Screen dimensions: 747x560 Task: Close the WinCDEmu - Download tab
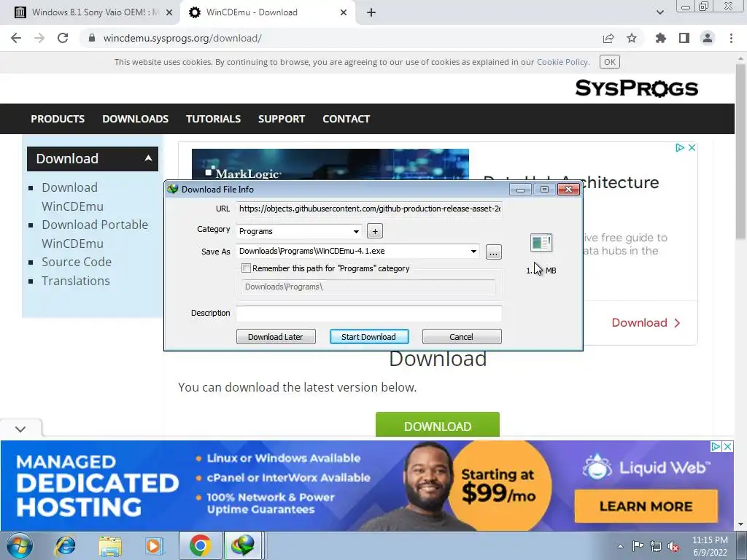(x=344, y=12)
